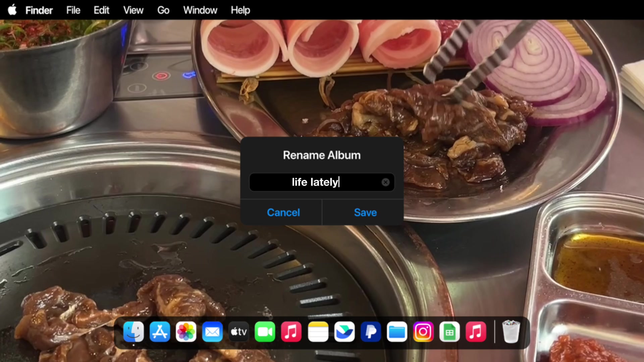Open the Instagram dock icon
644x362 pixels.
click(x=423, y=332)
